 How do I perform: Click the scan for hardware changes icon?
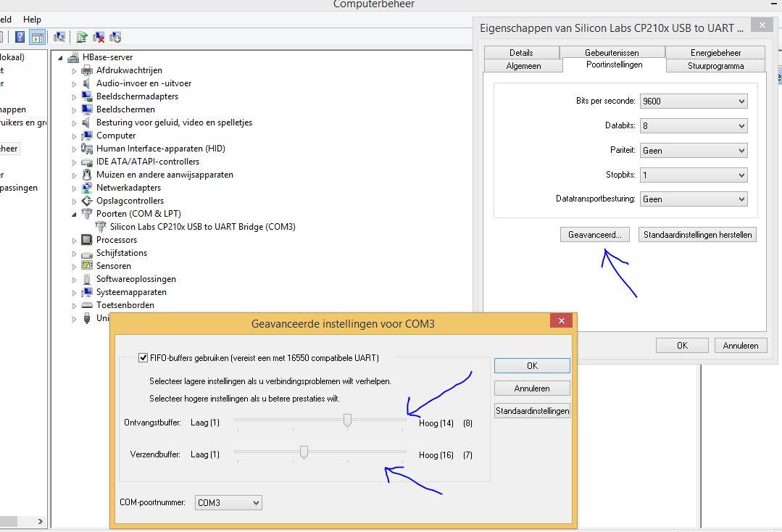tap(59, 37)
